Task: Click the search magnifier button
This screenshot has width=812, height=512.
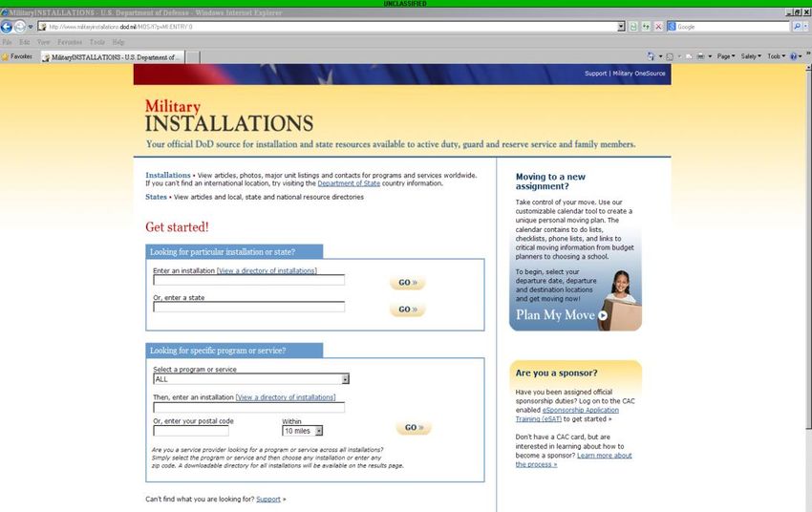Action: (798, 27)
